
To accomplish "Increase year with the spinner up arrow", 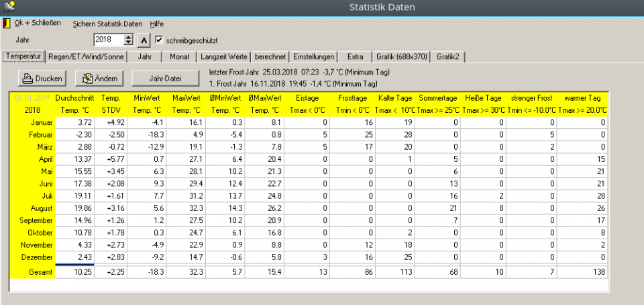I will coord(129,37).
